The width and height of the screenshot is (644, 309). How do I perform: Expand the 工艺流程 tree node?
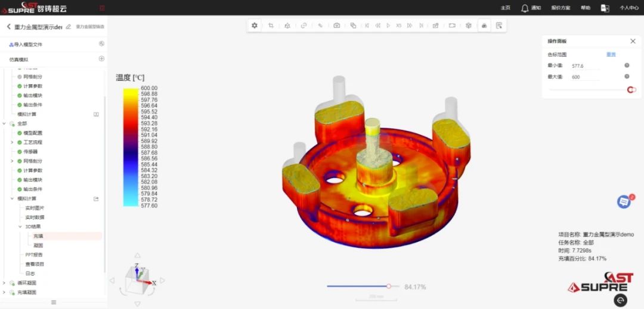pyautogui.click(x=12, y=142)
